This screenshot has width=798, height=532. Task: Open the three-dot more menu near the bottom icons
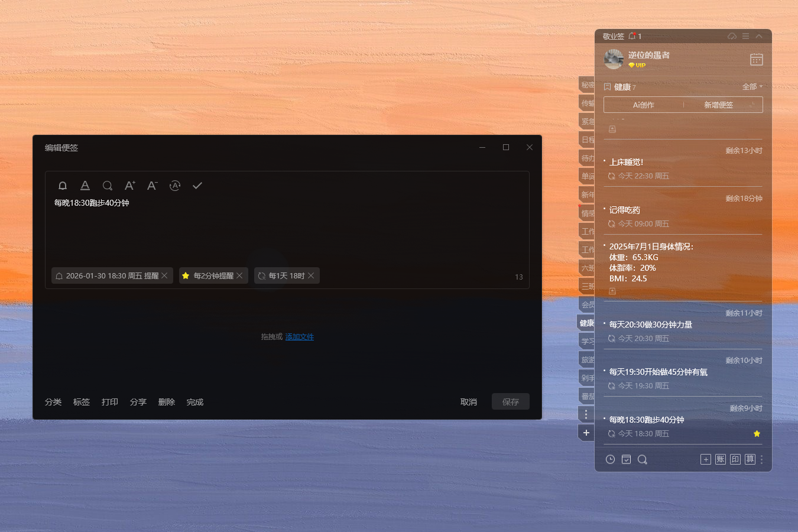762,459
